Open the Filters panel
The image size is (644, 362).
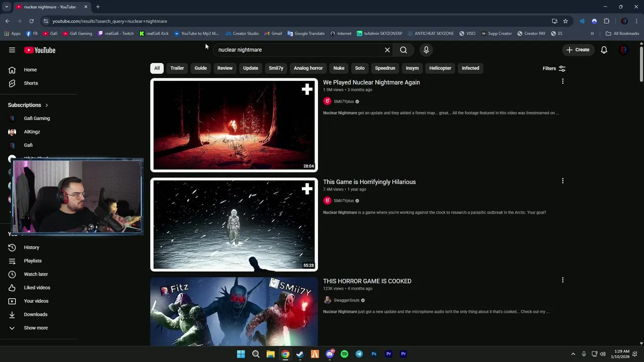(x=554, y=68)
